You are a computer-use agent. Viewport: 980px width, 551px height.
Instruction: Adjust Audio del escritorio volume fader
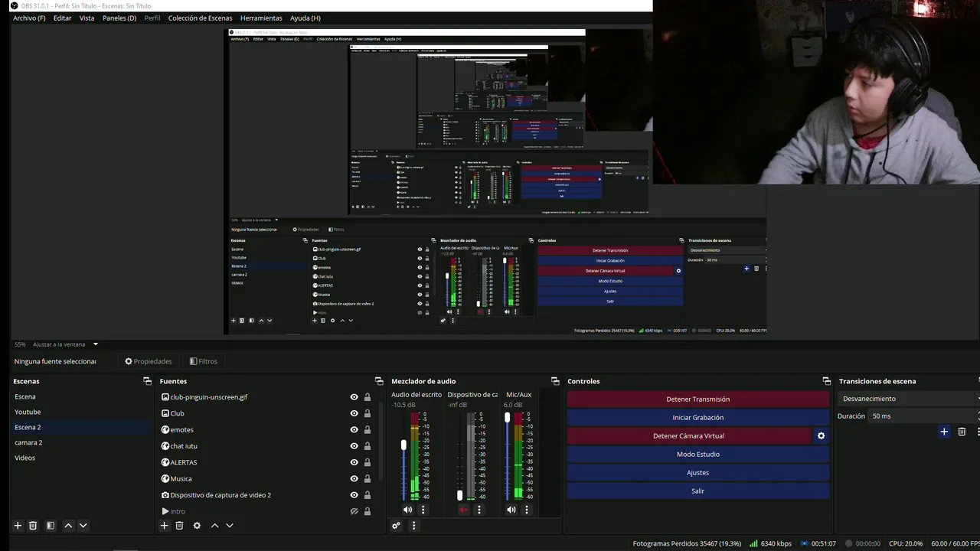point(403,445)
